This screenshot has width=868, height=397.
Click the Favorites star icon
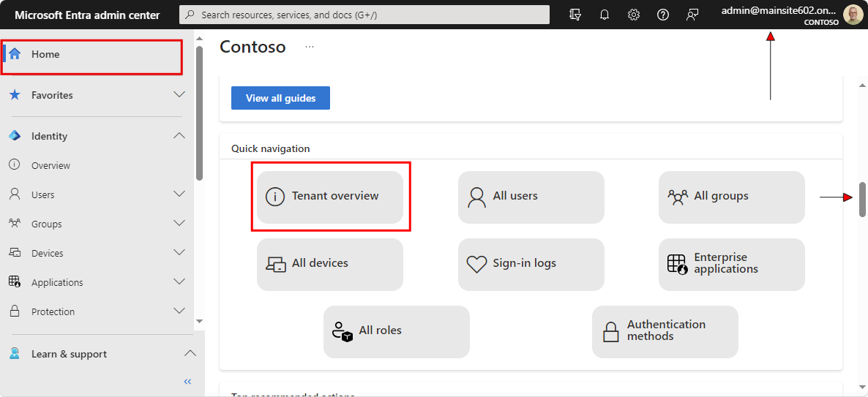click(x=15, y=95)
